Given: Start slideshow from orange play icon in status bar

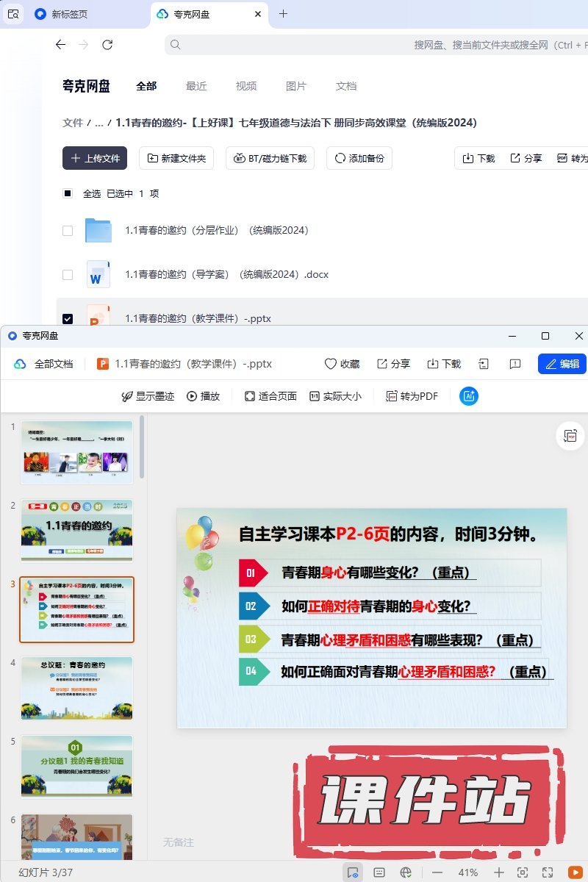Looking at the screenshot, I should [575, 872].
